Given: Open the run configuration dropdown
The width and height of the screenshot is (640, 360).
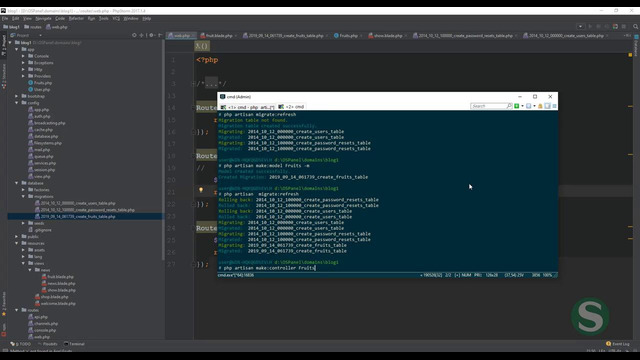Looking at the screenshot, I should tap(580, 27).
